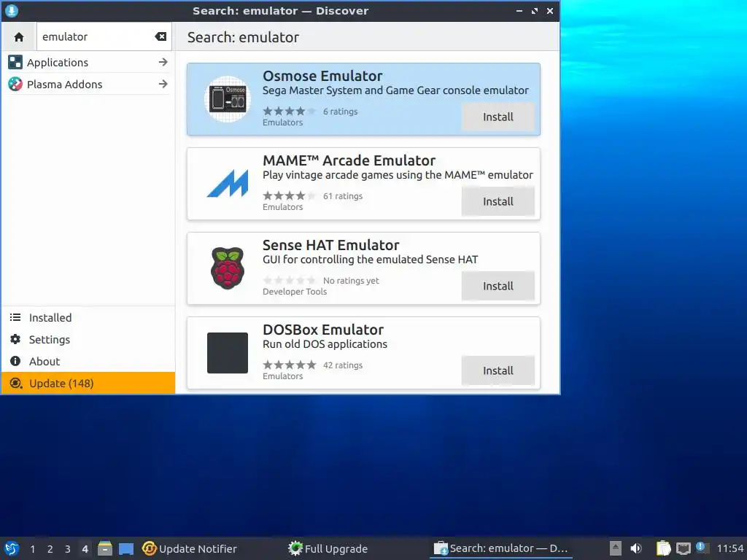Open Update (148) page
The width and height of the screenshot is (747, 560).
[88, 384]
